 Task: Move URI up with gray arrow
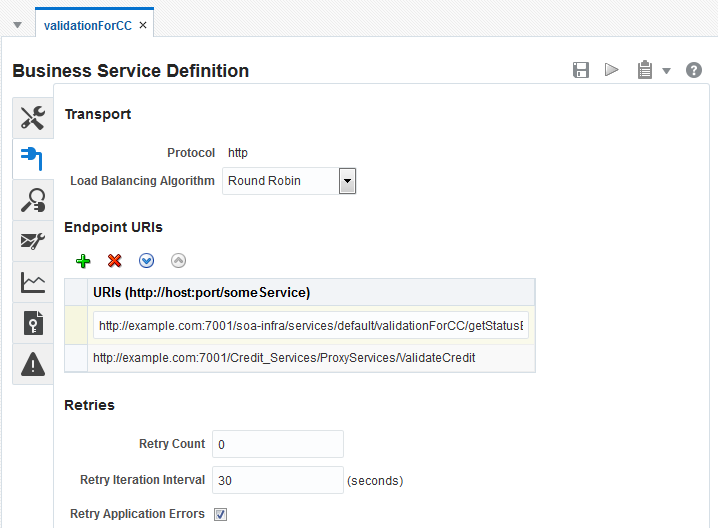pyautogui.click(x=179, y=261)
